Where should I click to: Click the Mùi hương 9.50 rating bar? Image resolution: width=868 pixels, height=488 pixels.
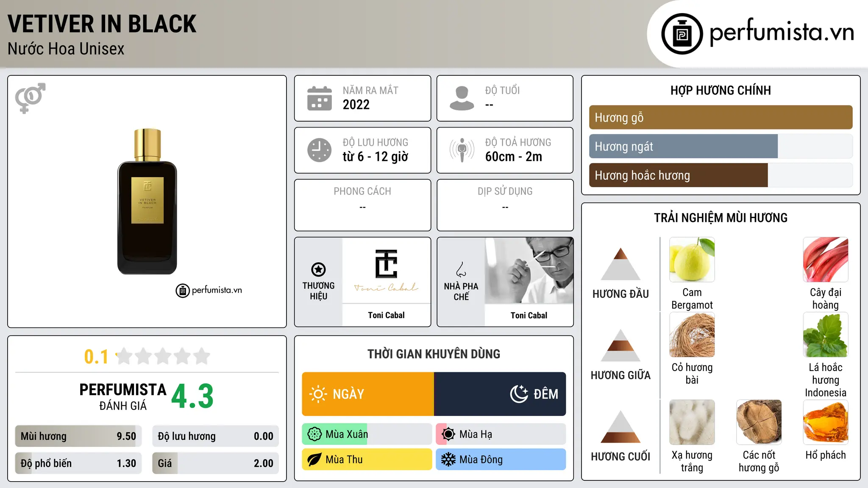(78, 436)
